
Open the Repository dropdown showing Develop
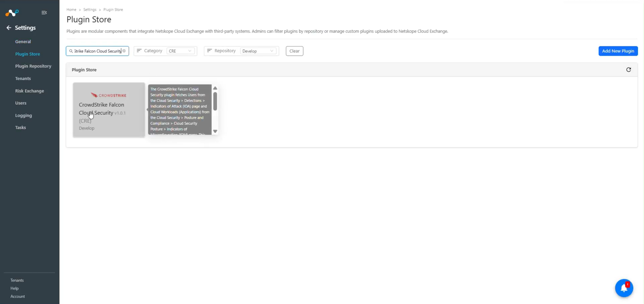pyautogui.click(x=258, y=51)
